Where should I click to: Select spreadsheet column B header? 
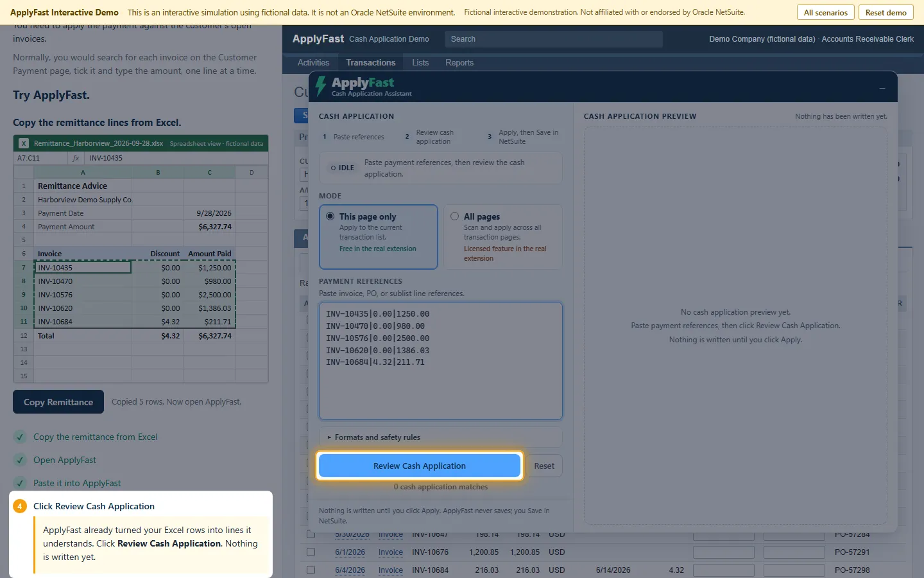tap(158, 172)
